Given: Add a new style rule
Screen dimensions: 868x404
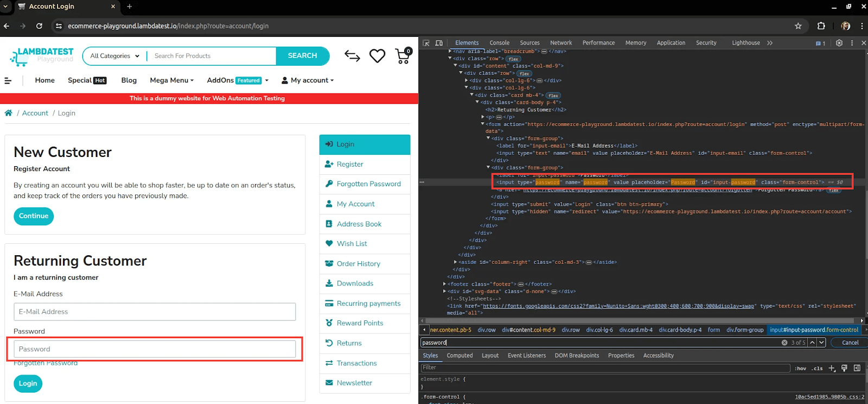Looking at the screenshot, I should pyautogui.click(x=832, y=368).
